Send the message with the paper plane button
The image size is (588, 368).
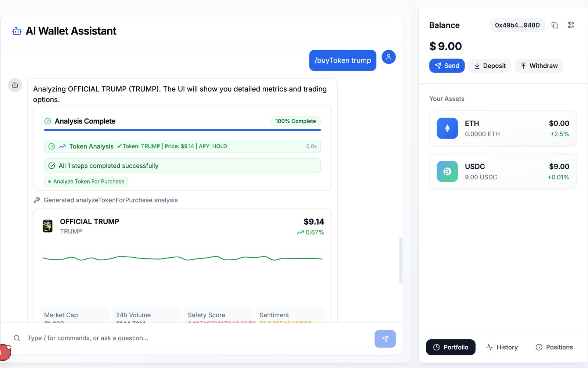[385, 339]
